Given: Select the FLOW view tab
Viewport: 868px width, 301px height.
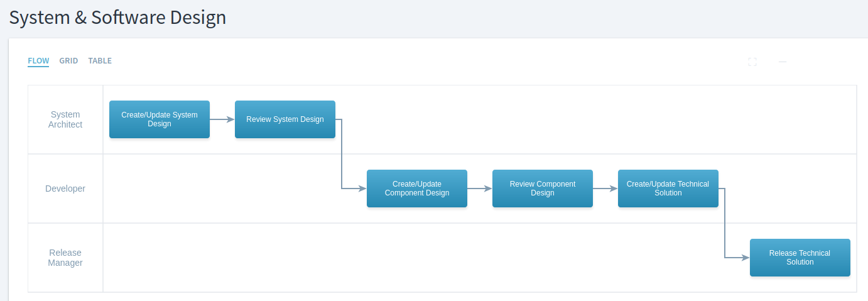Looking at the screenshot, I should pos(38,61).
